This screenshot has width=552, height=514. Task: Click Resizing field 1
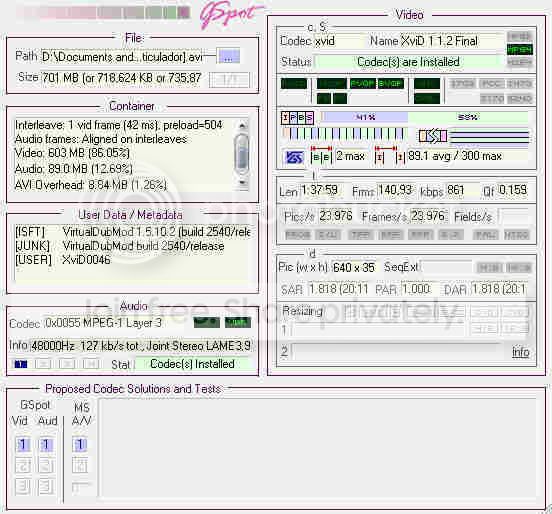[x=379, y=330]
